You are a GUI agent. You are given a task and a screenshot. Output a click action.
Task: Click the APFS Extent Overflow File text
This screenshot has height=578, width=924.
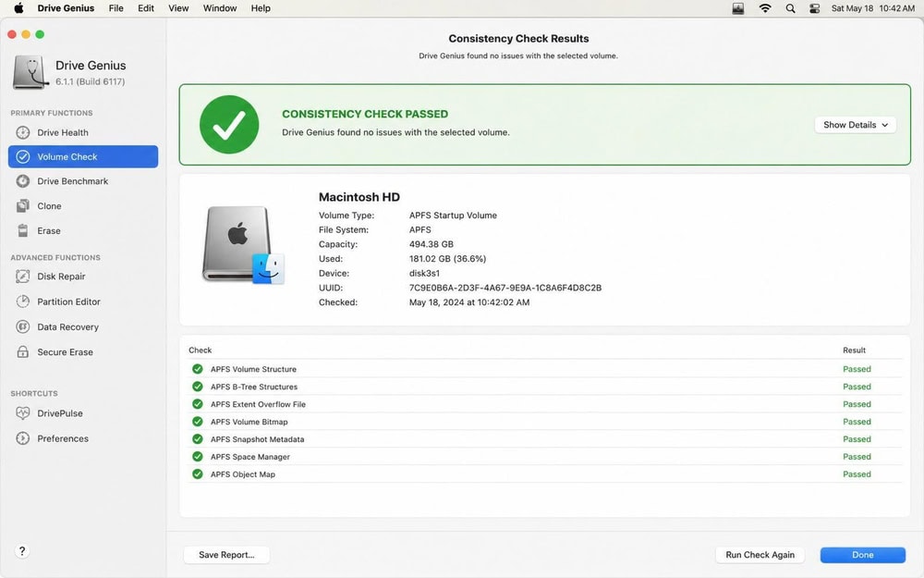(x=258, y=404)
